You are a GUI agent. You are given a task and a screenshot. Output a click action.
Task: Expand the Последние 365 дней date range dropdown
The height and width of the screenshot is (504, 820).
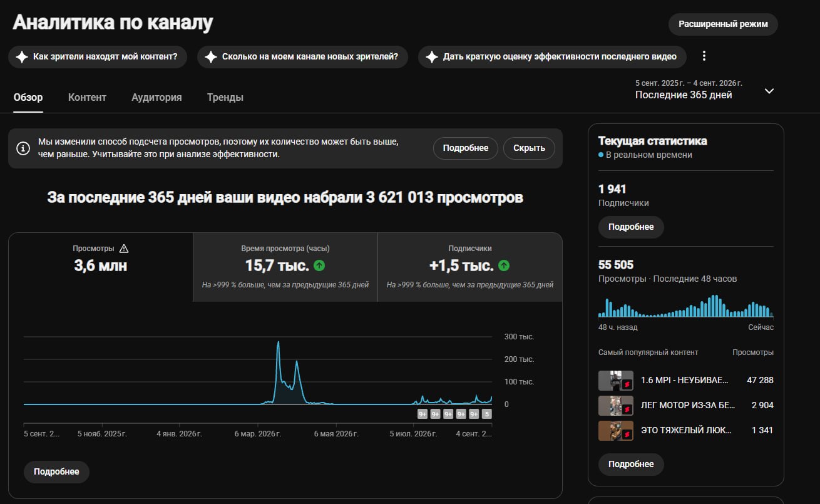[769, 91]
